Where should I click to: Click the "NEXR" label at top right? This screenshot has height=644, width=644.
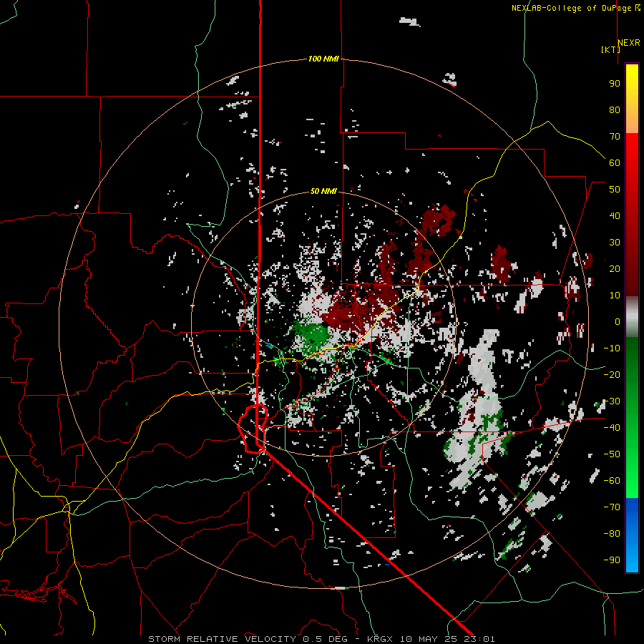click(629, 43)
